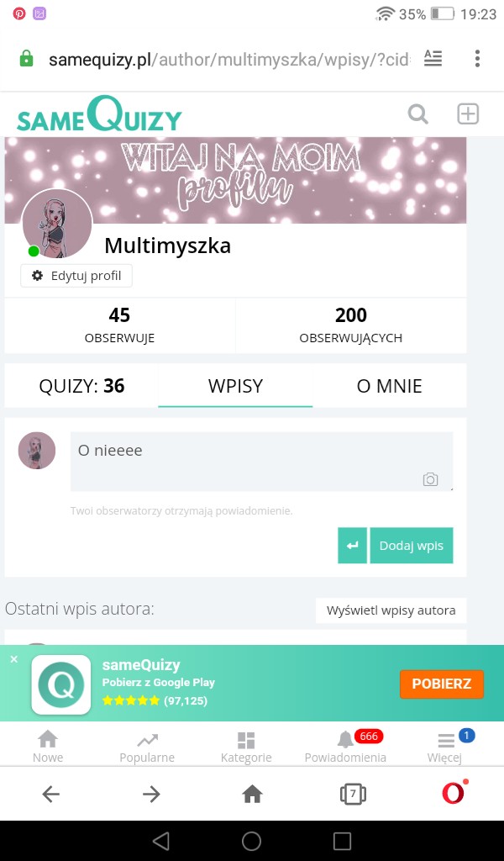Open the search magnifier icon
Screen dimensions: 504x861
click(x=417, y=114)
